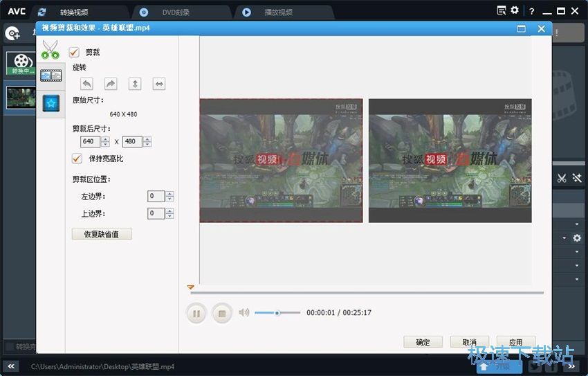Select the converting reel item in file list
The image size is (588, 376).
pyautogui.click(x=21, y=63)
